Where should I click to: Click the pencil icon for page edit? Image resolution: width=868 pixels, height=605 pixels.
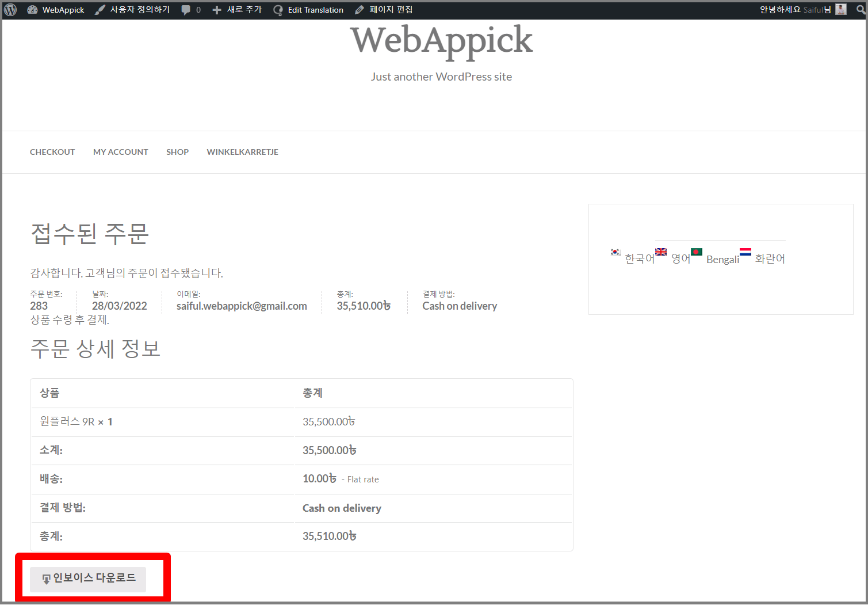point(360,10)
